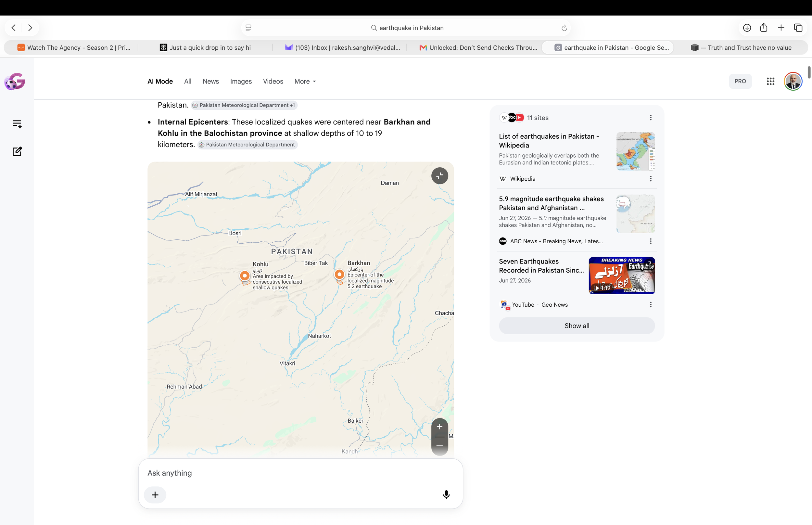Click the 11 sites label
Image resolution: width=812 pixels, height=525 pixels.
point(538,118)
